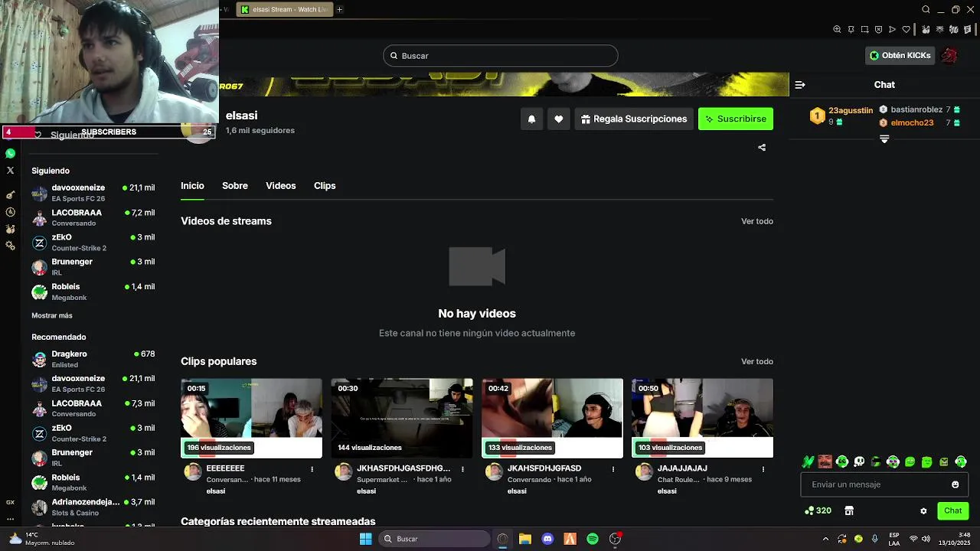The width and height of the screenshot is (980, 551).
Task: Open the 00:50 clip thumbnail JAJAJJAJAJ
Action: (x=702, y=418)
